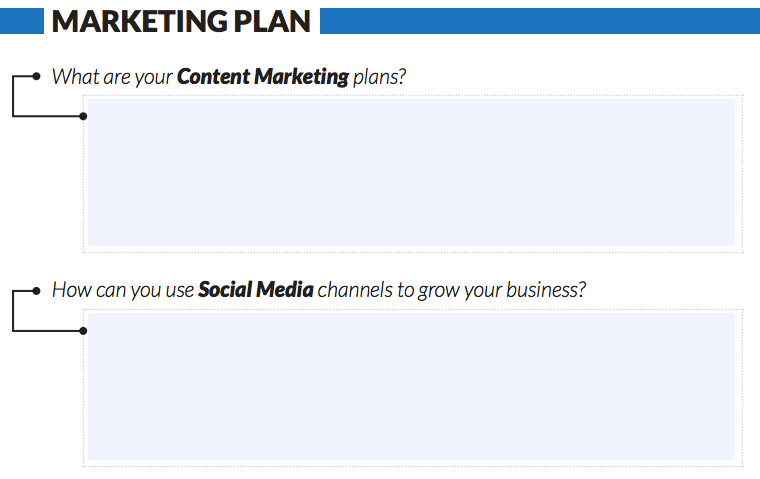Click connector end dot on Social Media box
The width and height of the screenshot is (760, 479).
[x=83, y=331]
